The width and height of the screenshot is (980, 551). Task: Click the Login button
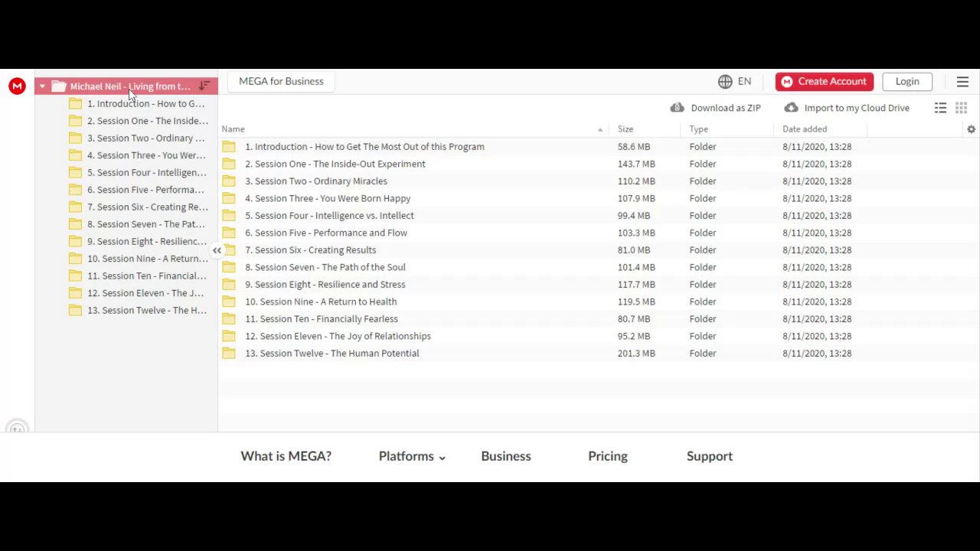coord(907,81)
